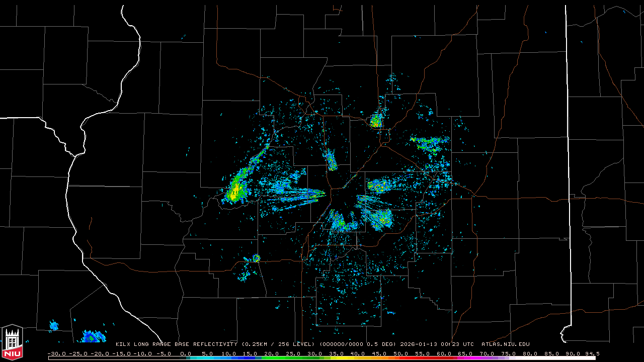Click the 2026-01-13 00:23 UTC timestamp
Screen dimensions: 644x362
437,344
